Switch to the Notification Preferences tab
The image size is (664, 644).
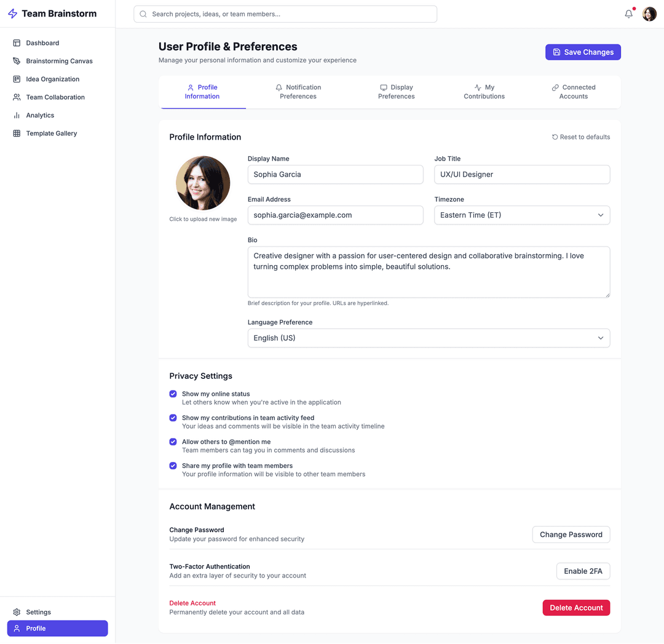(298, 92)
